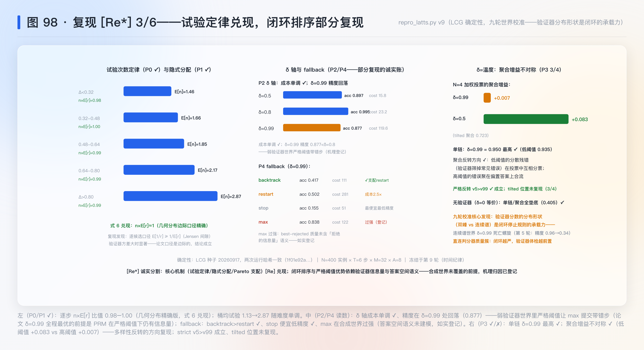Click the δ=0.8 bar with acc 0.995
The height and width of the screenshot is (350, 644).
[316, 112]
